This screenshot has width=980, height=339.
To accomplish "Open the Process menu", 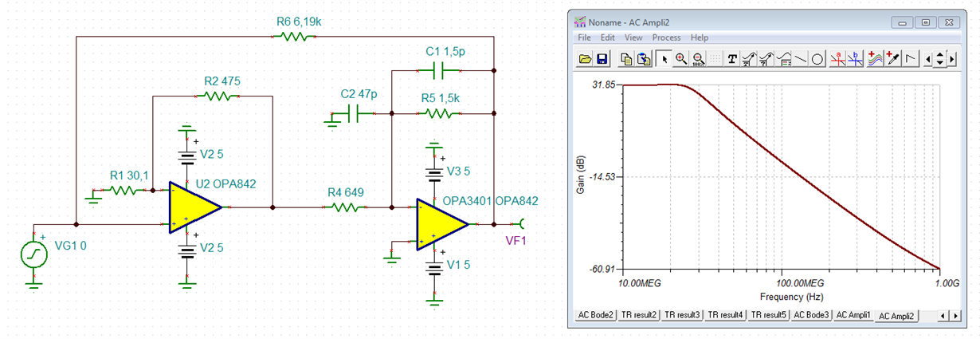I will (x=666, y=37).
